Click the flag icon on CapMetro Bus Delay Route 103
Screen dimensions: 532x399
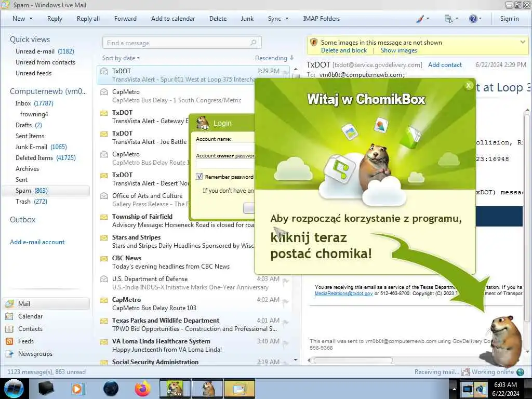(286, 301)
